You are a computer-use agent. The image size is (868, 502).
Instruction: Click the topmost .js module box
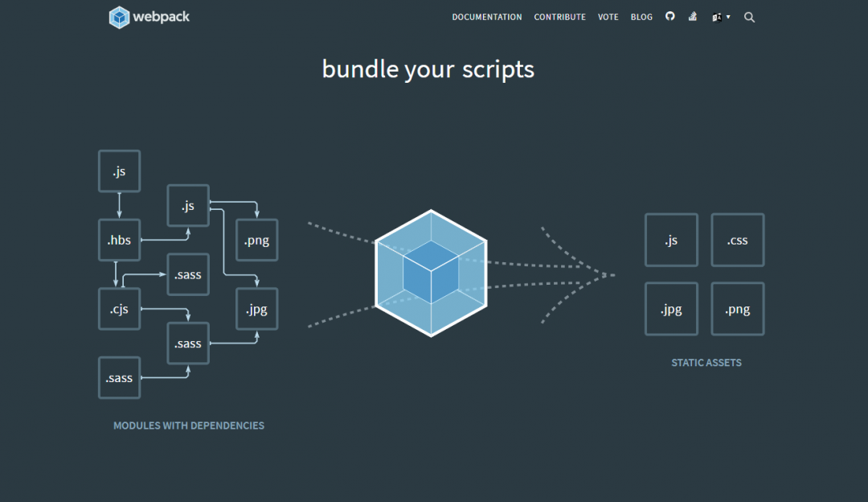(x=119, y=171)
